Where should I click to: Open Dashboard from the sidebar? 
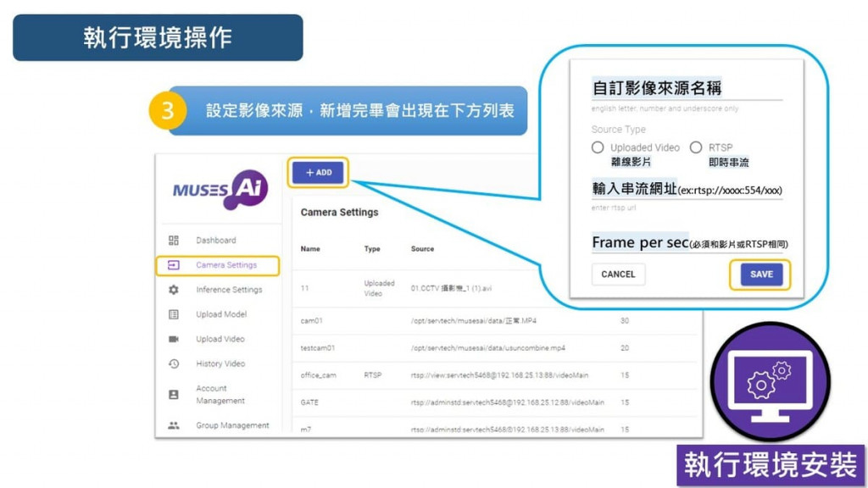[x=215, y=240]
